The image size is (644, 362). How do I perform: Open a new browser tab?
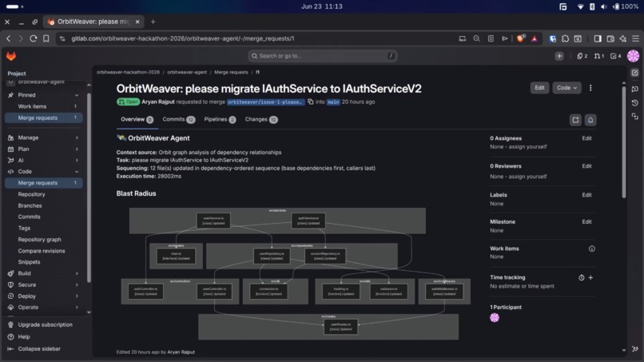[153, 22]
